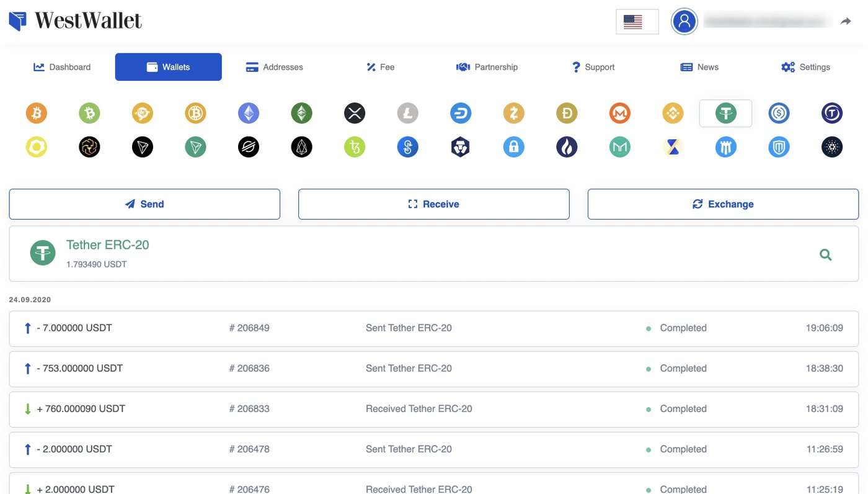Click the 1.793490 USDT balance
The image size is (868, 494).
pyautogui.click(x=97, y=264)
